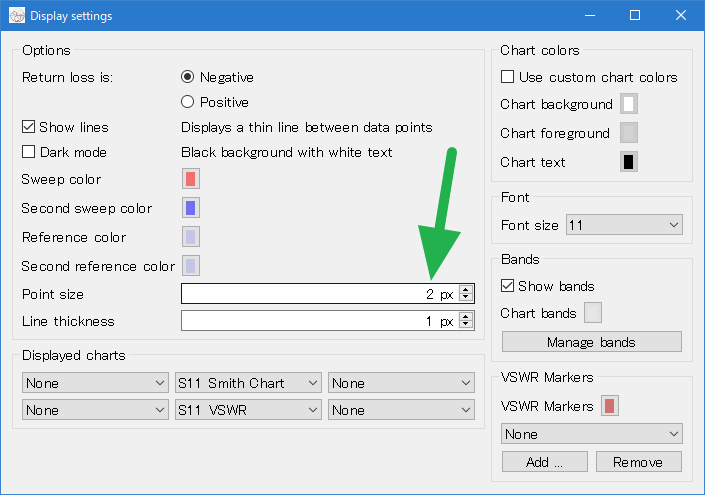Screen dimensions: 705x495
Task: Click the Add ... marker button
Action: click(x=544, y=462)
